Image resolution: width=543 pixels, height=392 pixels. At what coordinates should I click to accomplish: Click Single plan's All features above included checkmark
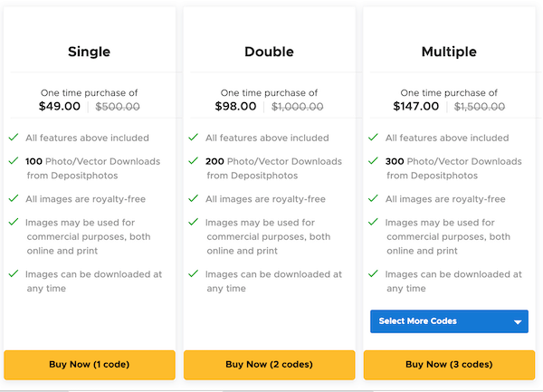click(14, 137)
